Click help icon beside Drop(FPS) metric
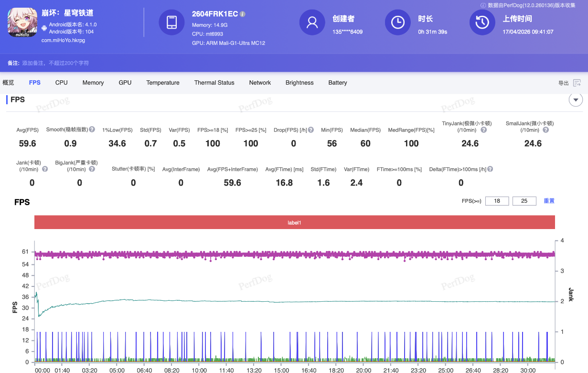 (x=311, y=130)
